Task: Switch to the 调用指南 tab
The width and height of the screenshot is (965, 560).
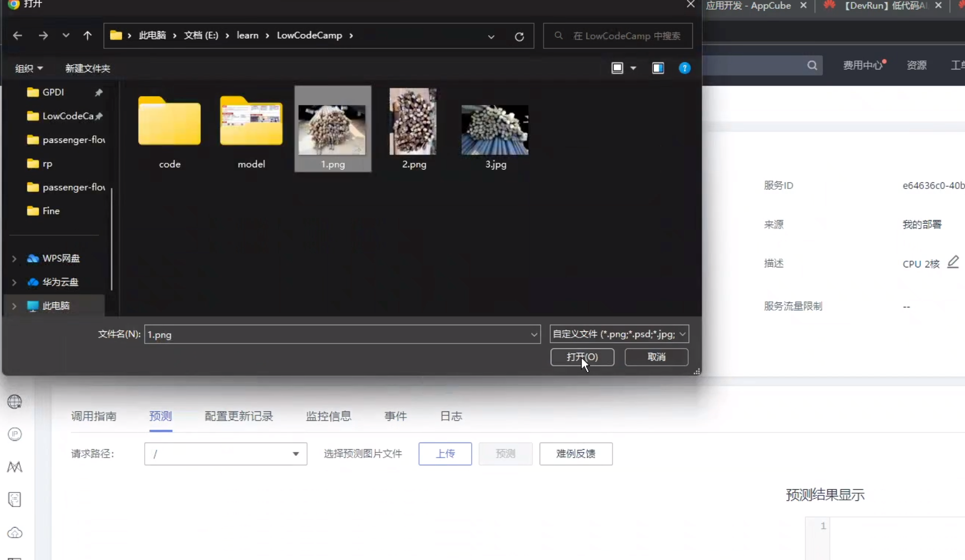Action: tap(94, 416)
